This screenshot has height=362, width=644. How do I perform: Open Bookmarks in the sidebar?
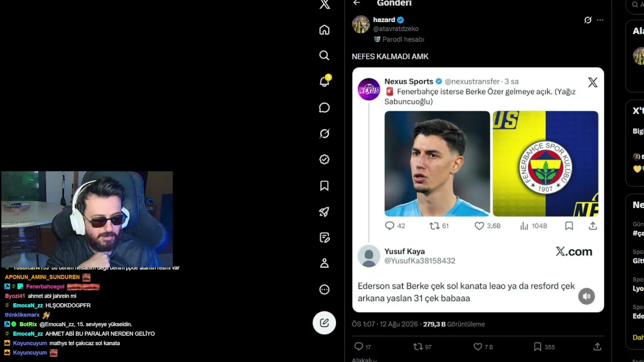pyautogui.click(x=325, y=186)
